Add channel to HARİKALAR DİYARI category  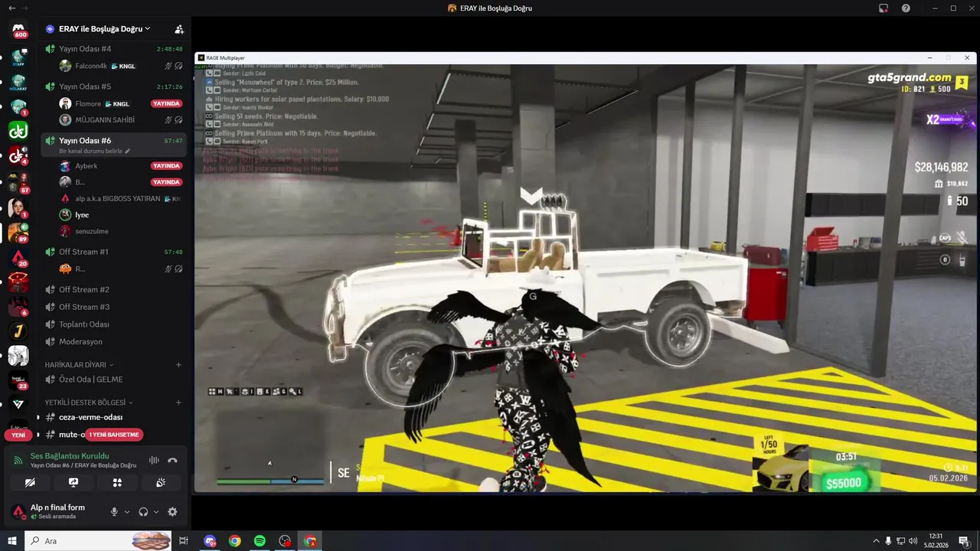point(179,365)
